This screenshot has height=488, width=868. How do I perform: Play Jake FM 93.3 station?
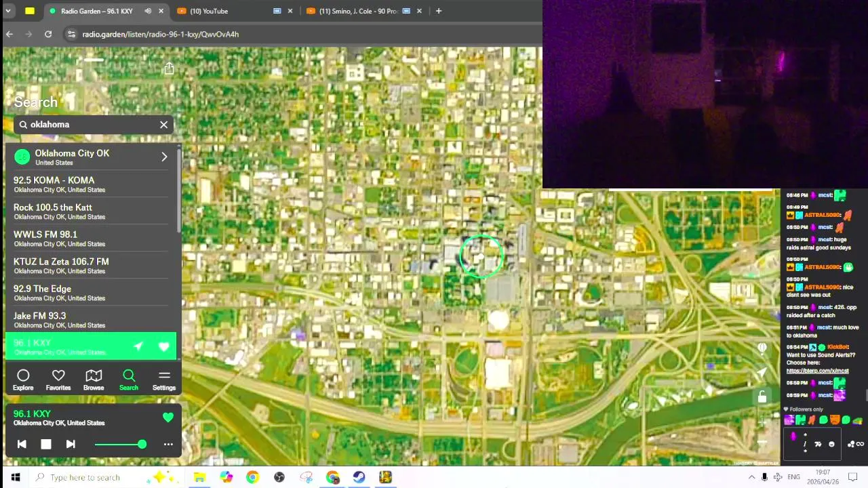(91, 320)
